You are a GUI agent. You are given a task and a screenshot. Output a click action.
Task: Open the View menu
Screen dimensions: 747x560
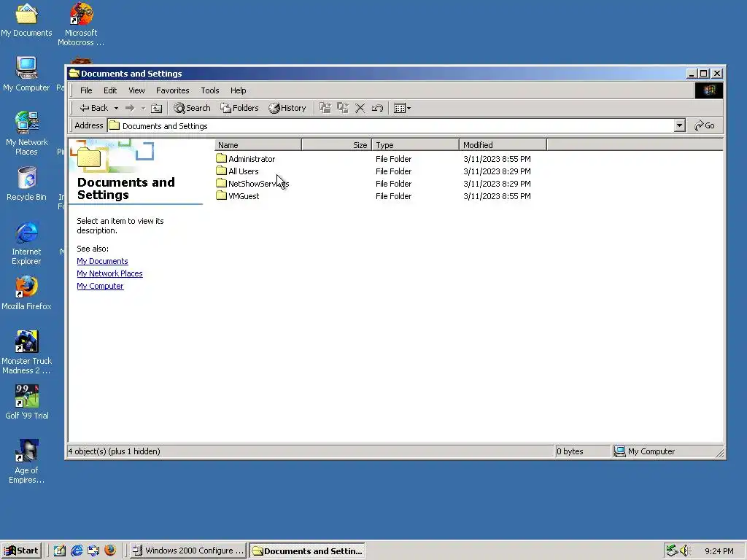pos(136,90)
